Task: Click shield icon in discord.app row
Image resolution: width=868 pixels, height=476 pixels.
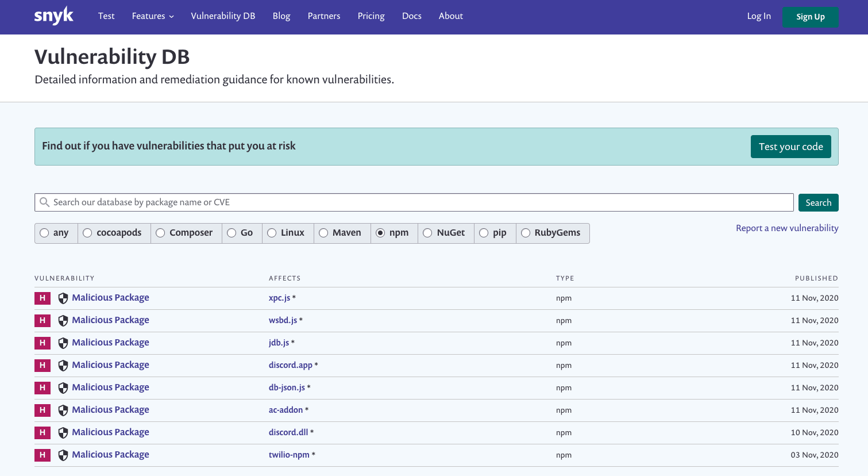Action: [x=63, y=366]
